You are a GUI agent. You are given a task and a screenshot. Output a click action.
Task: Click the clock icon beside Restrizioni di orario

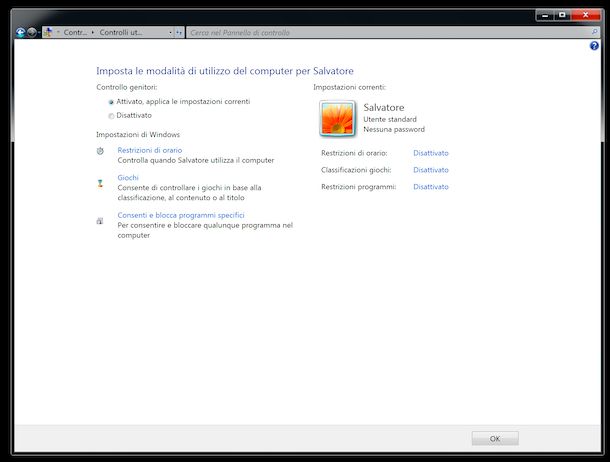click(x=100, y=151)
